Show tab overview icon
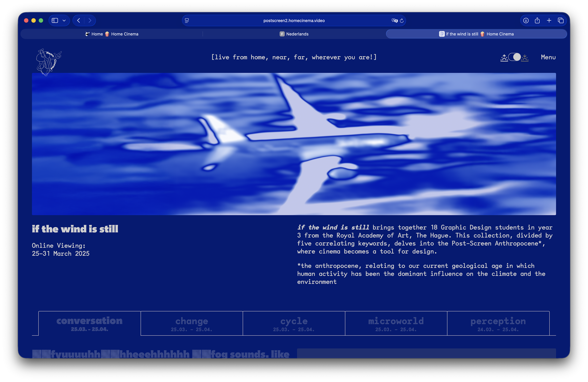Screen dimensions: 588x382 coord(561,20)
